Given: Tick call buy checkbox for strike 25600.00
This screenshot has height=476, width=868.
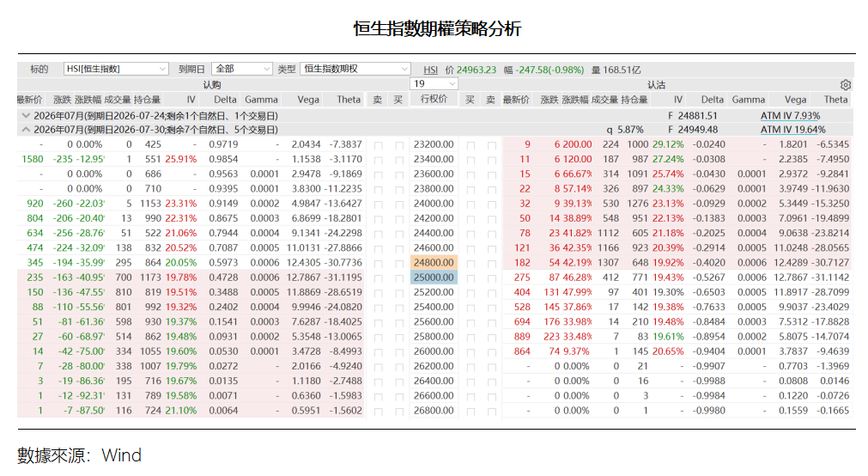Looking at the screenshot, I should [399, 323].
